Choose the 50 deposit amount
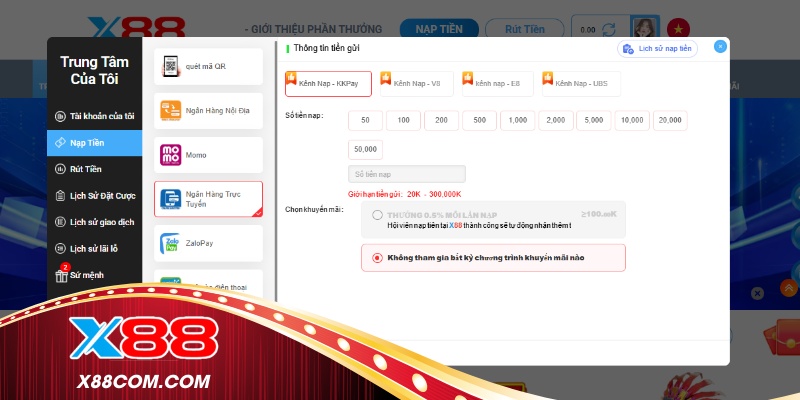 (365, 120)
